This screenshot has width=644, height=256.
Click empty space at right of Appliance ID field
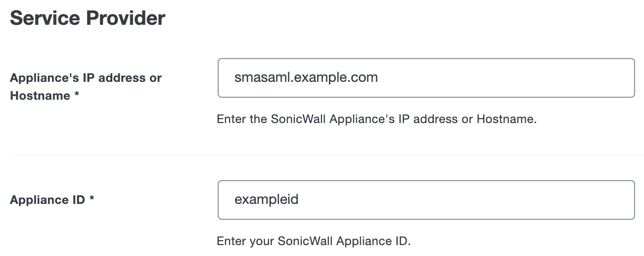point(596,200)
